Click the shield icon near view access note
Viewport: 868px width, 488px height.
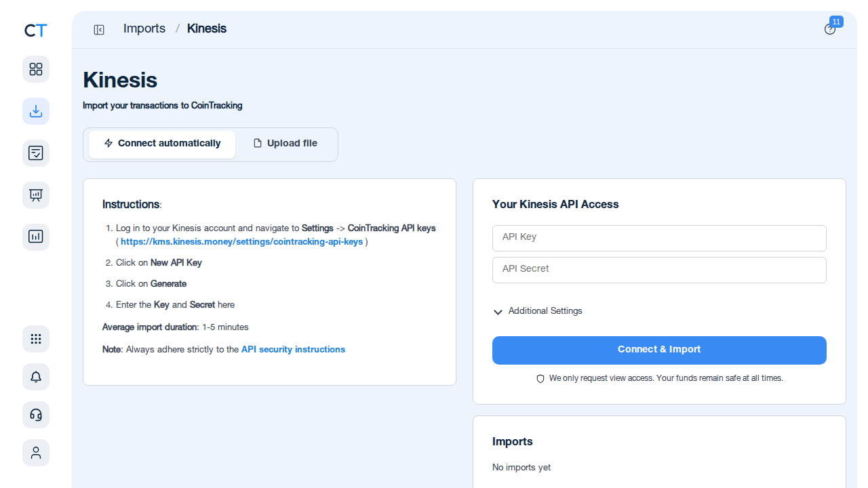(540, 379)
